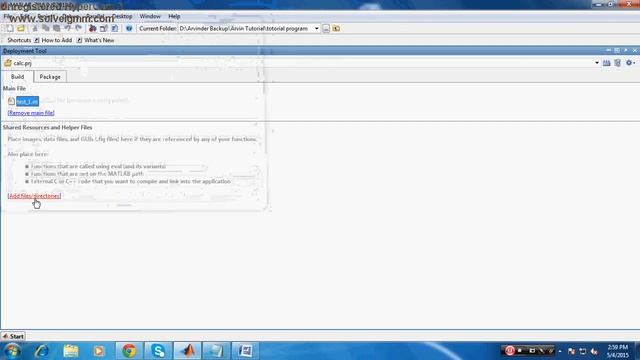Viewport: 640px width, 360px height.
Task: Click How to Add shortcut link
Action: [x=53, y=40]
